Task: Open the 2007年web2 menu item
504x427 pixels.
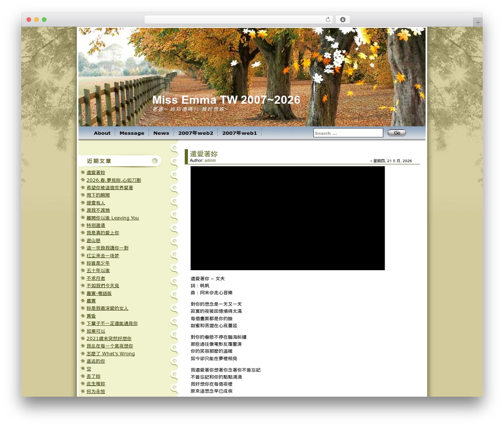Action: [196, 133]
